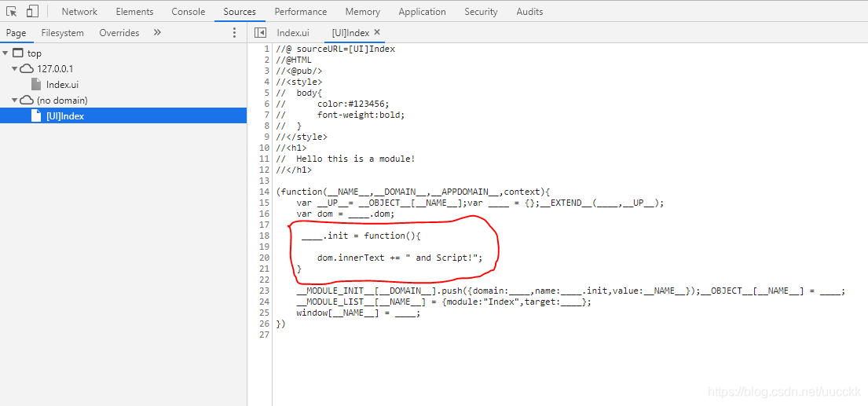Click the 'font-weight:bold;' code line
The height and width of the screenshot is (406, 868).
pyautogui.click(x=340, y=115)
